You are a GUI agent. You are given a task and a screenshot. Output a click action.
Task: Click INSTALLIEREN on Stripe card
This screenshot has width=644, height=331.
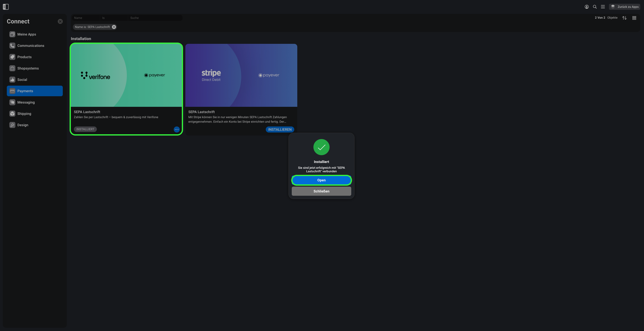[x=280, y=129]
